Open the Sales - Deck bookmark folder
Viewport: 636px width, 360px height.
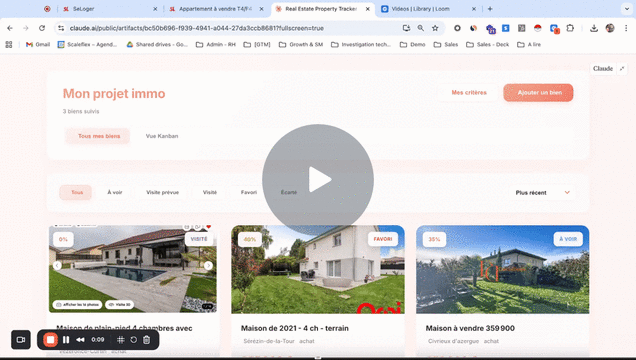(487, 45)
